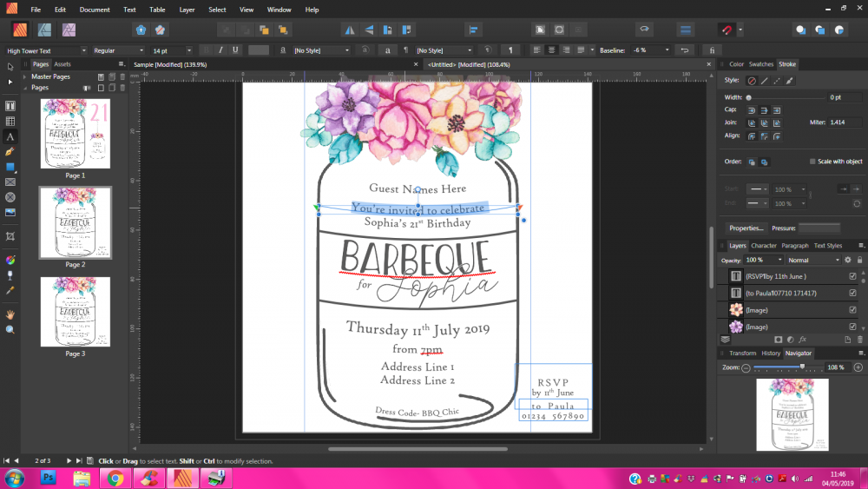Click the Italic formatting button
Image resolution: width=868 pixels, height=489 pixels.
[x=221, y=50]
